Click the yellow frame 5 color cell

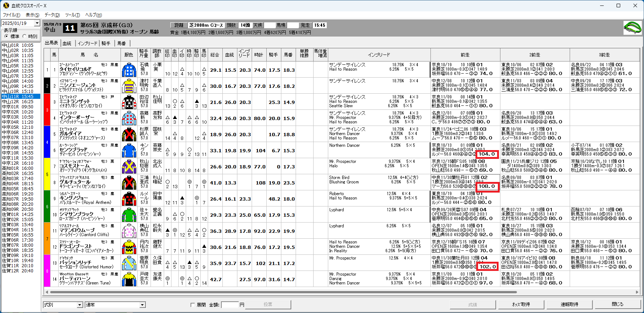point(47,174)
